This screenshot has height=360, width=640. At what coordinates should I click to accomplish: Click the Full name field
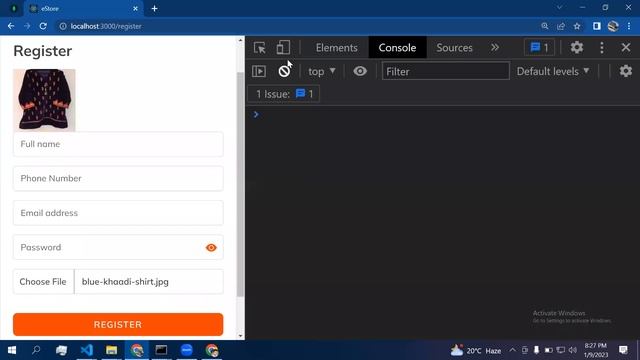118,144
